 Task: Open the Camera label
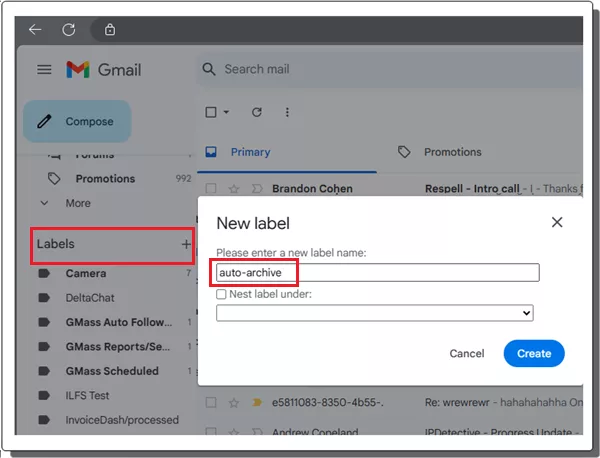coord(86,273)
